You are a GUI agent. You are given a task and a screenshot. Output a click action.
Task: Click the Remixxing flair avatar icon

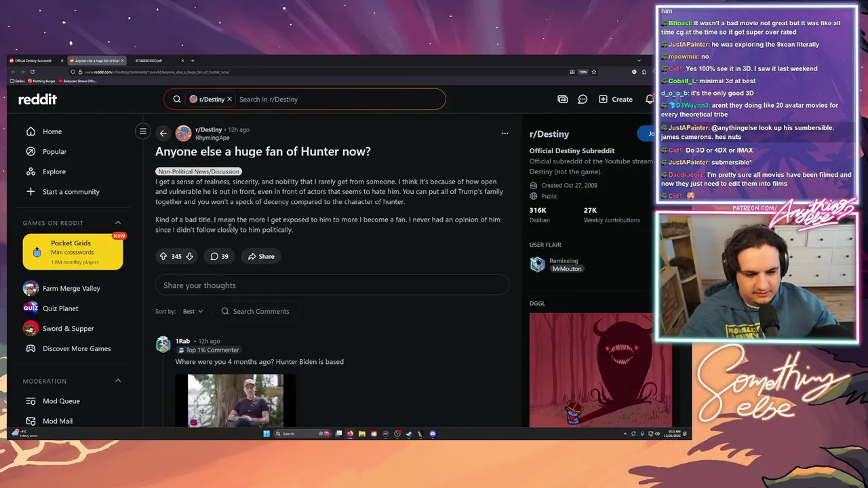point(537,264)
